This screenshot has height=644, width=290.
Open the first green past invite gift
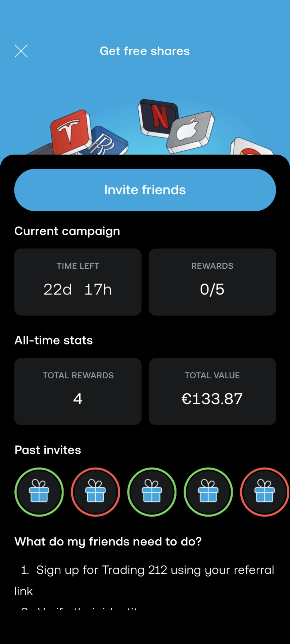pyautogui.click(x=39, y=492)
